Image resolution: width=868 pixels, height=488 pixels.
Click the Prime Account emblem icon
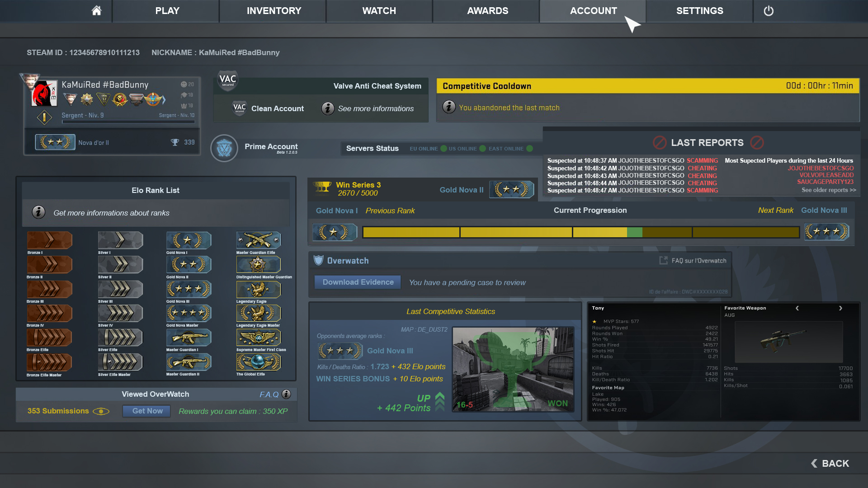tap(224, 148)
